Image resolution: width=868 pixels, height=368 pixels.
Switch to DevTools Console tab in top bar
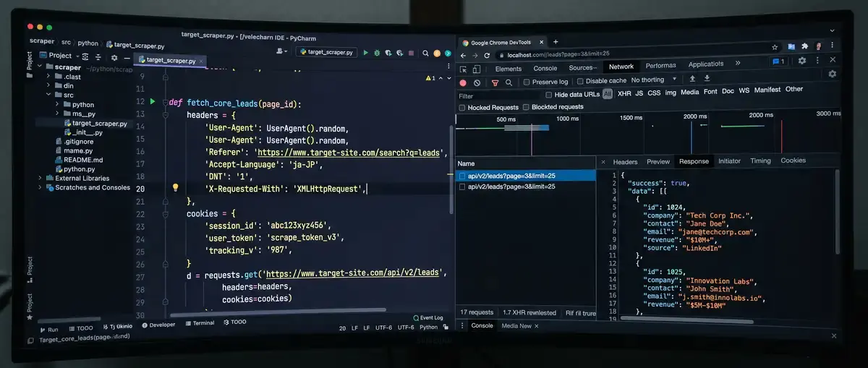545,69
